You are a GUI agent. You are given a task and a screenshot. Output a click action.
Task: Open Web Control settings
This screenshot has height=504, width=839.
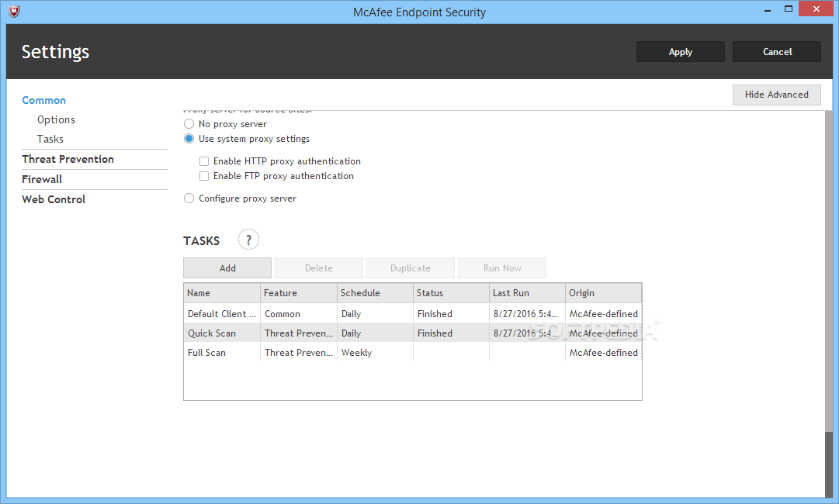54,199
